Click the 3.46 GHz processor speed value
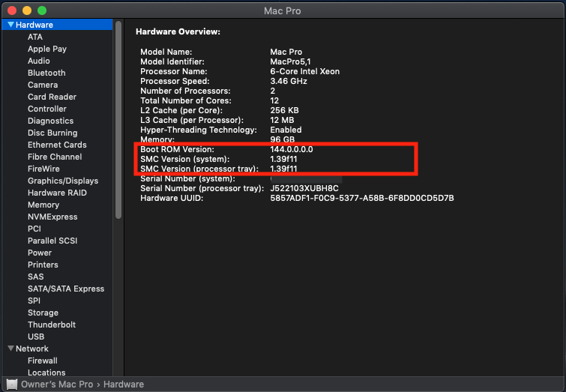The image size is (566, 392). (x=289, y=81)
